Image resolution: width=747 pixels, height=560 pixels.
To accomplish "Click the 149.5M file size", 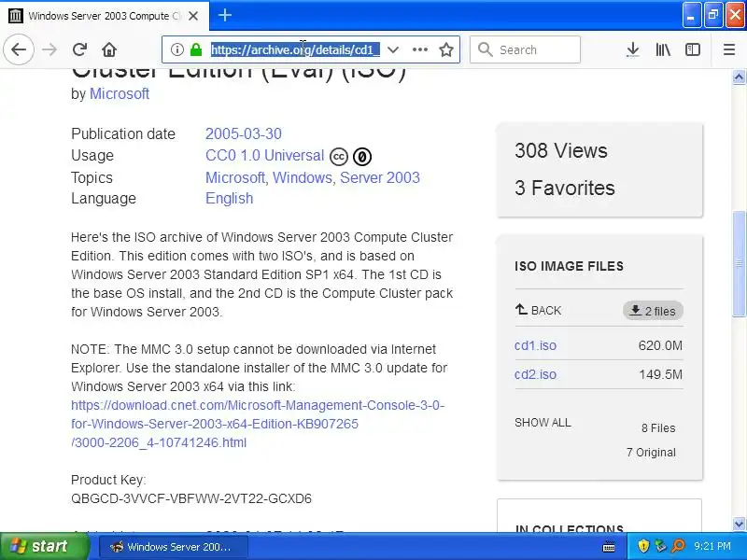I will [x=661, y=375].
